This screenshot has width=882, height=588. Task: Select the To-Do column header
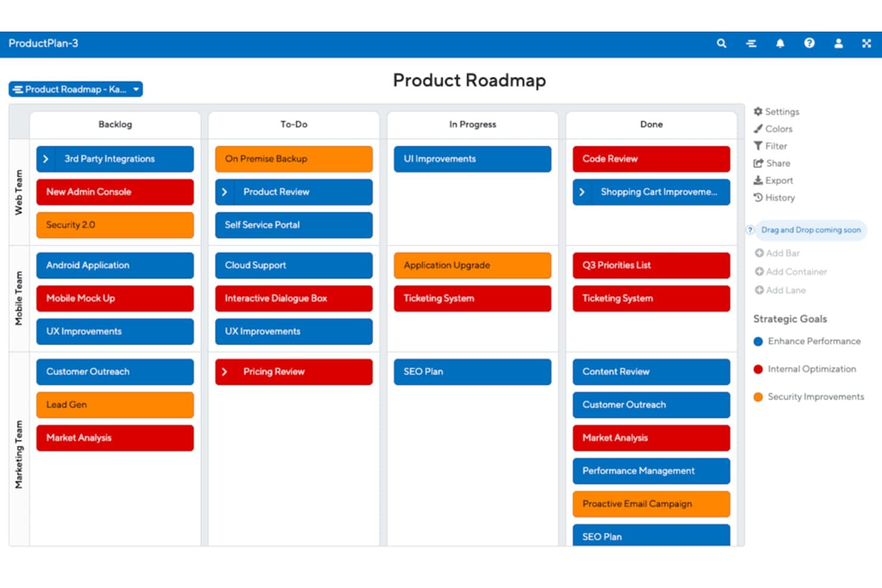click(294, 125)
